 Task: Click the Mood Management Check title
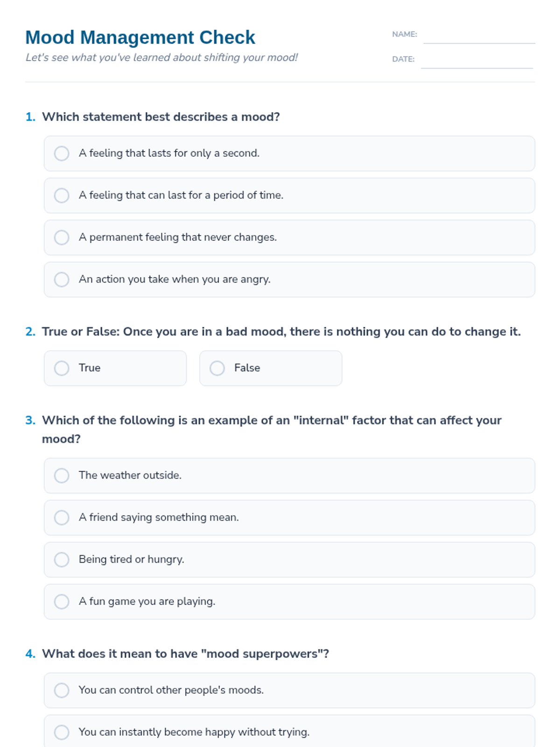point(140,37)
